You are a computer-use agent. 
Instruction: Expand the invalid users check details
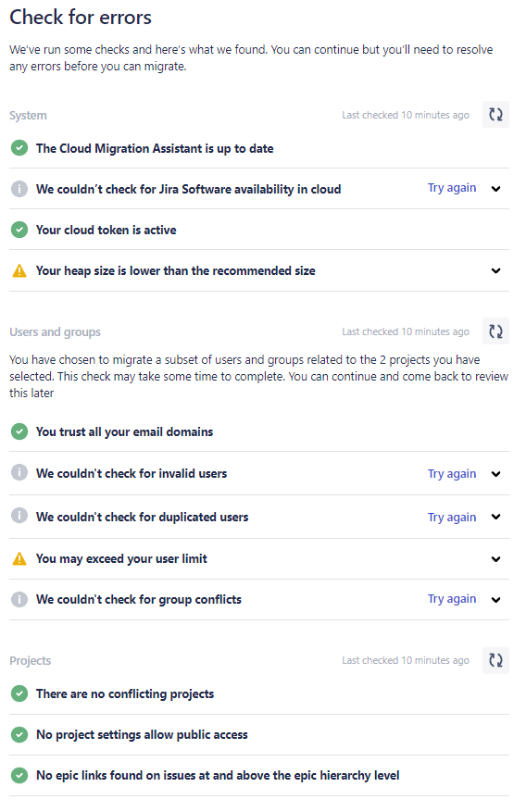[x=496, y=474]
